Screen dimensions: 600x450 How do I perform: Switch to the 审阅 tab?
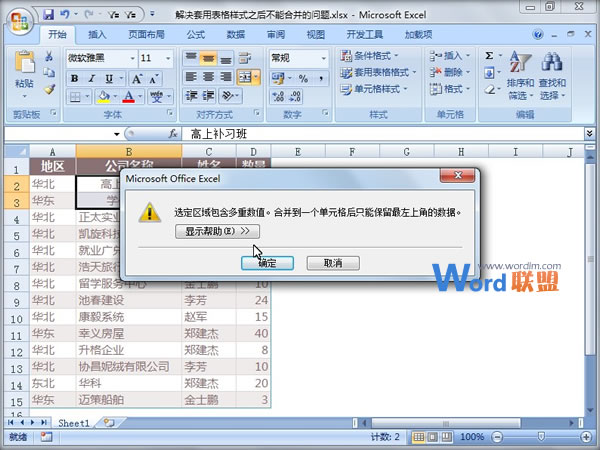coord(276,34)
